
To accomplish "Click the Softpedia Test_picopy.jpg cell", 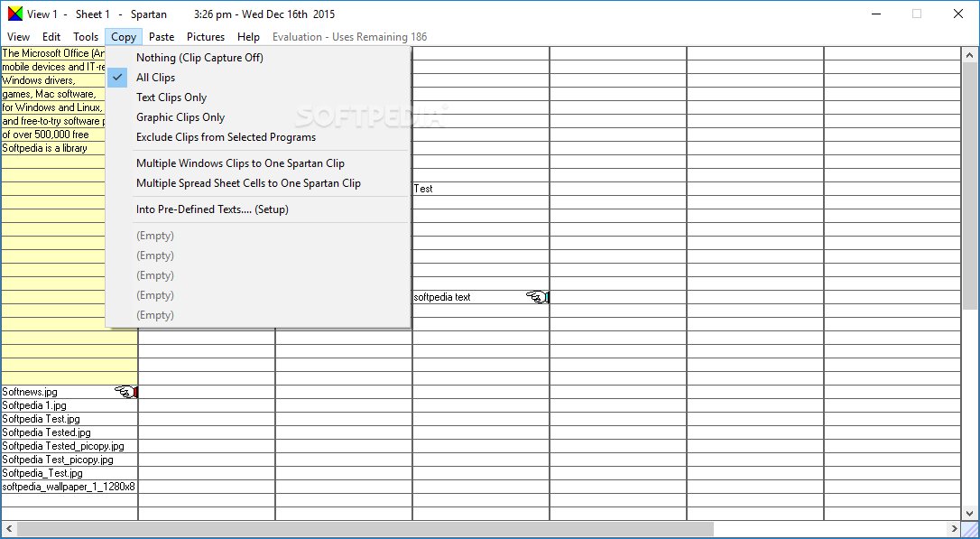I will pos(69,460).
